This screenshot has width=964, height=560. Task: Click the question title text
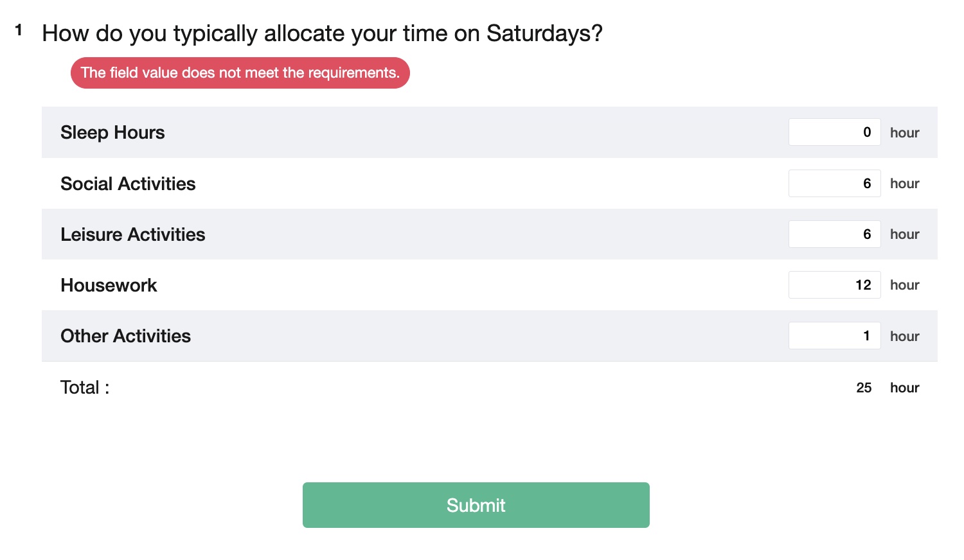pos(323,33)
